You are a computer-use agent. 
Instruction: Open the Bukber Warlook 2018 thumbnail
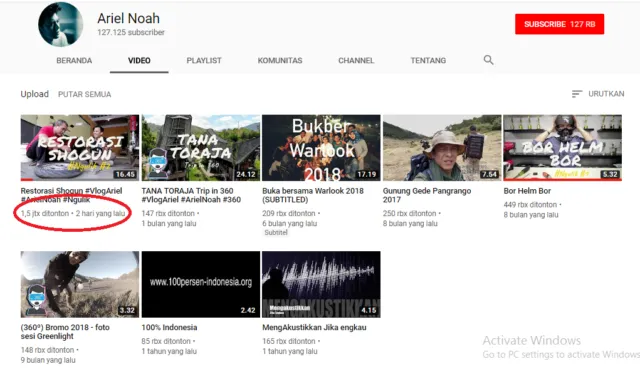(x=321, y=148)
